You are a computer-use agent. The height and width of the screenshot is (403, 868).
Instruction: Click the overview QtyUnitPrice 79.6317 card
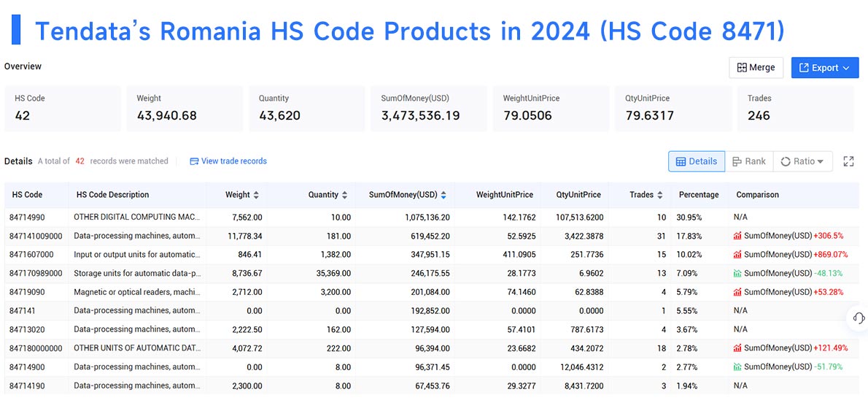click(673, 109)
